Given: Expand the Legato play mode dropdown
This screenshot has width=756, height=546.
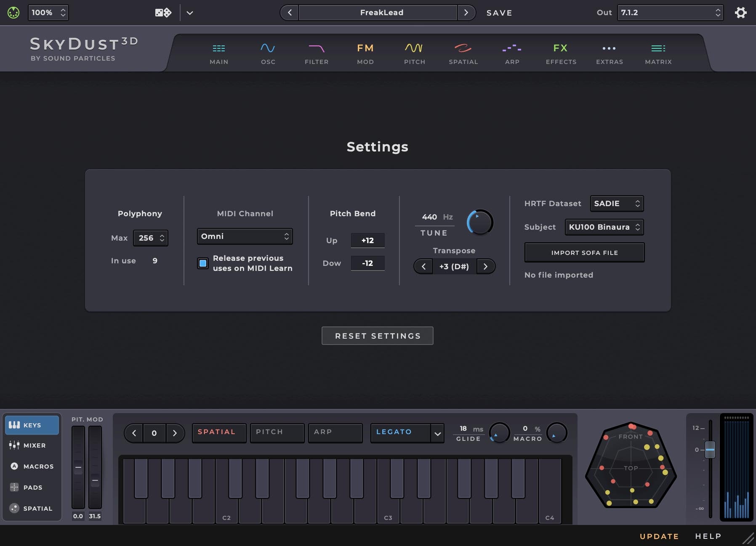Looking at the screenshot, I should (x=407, y=432).
